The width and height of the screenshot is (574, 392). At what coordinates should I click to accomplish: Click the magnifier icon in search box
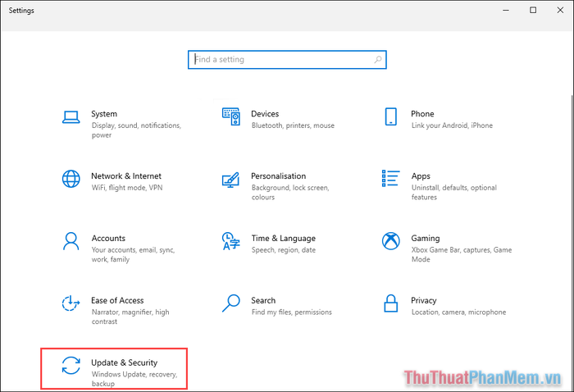[x=378, y=60]
